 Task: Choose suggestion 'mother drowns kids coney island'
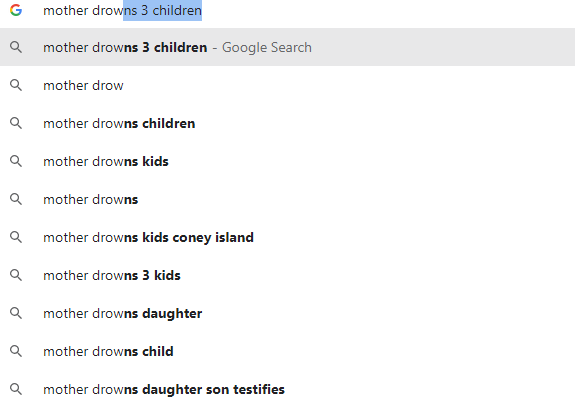(x=288, y=237)
